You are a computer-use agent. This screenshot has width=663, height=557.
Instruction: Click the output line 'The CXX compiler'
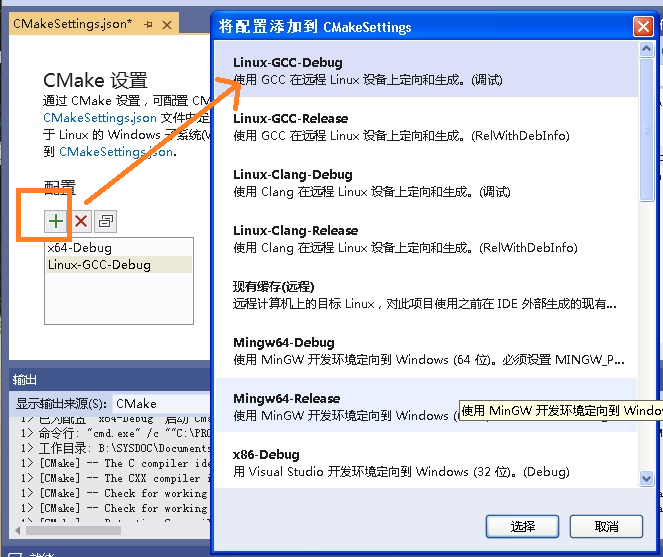click(115, 478)
